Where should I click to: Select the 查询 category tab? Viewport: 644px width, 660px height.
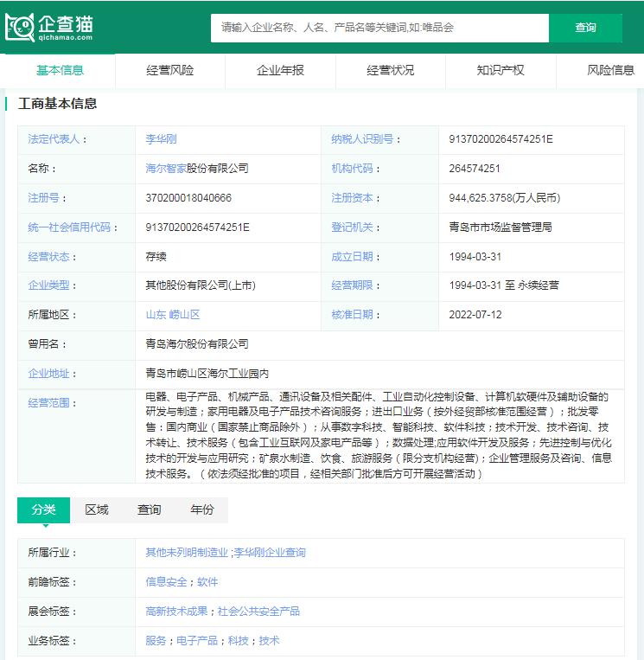pos(150,509)
